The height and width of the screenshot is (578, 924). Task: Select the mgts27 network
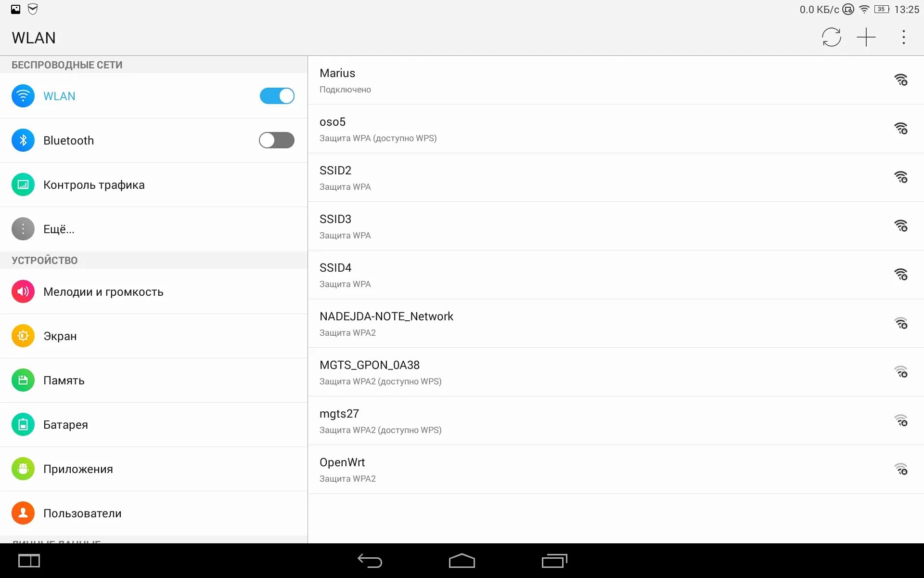(x=616, y=420)
